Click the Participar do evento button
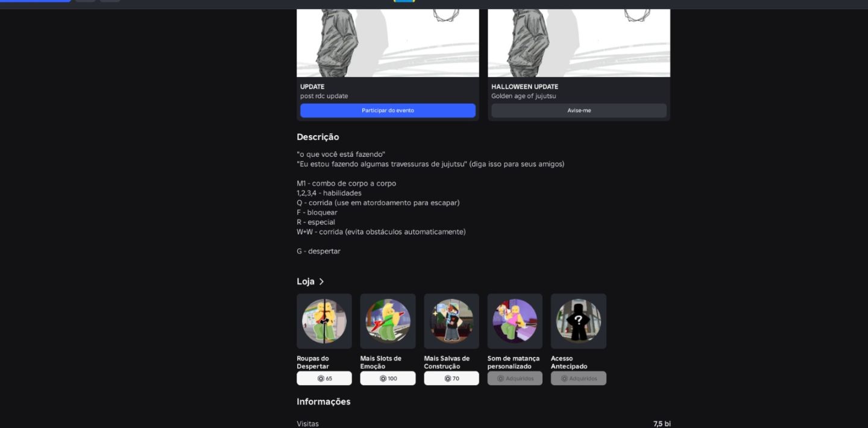 [388, 110]
